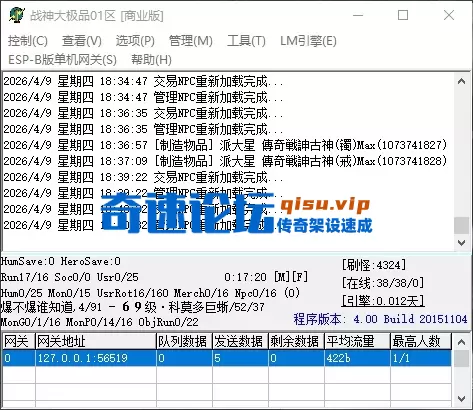Click the 发送数据 column header
Image resolution: width=473 pixels, height=410 pixels.
tap(240, 341)
